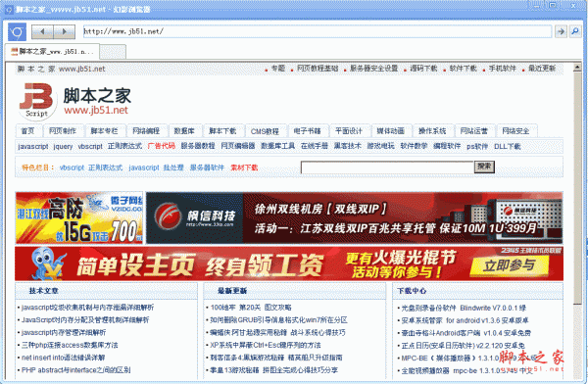This screenshot has height=384, width=588.
Task: Click the browser logo icon beside the back button
Action: point(17,32)
